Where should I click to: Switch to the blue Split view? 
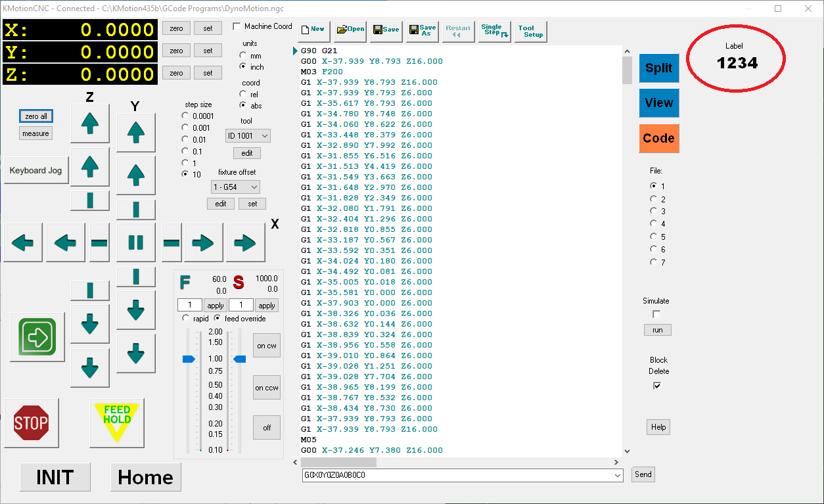point(658,68)
